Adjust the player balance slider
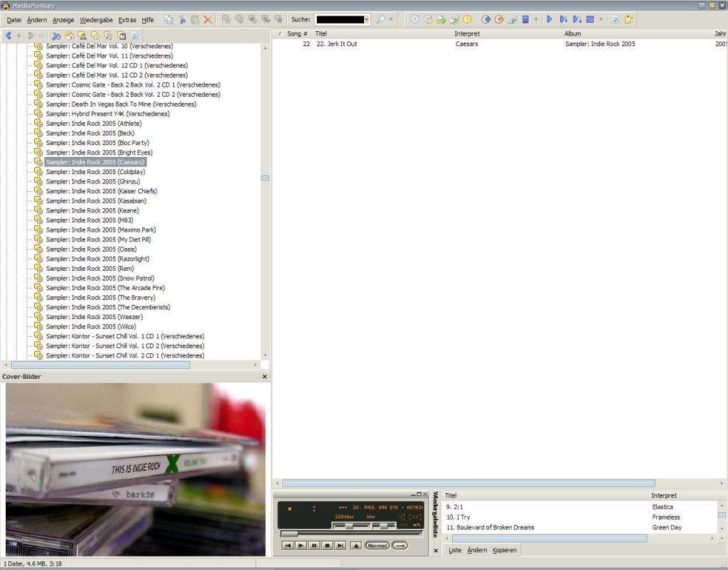 383,526
